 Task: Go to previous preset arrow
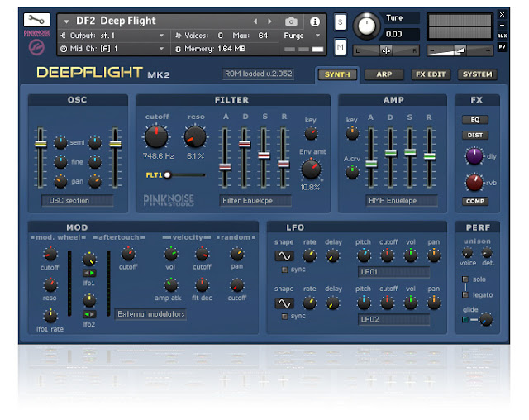click(255, 21)
